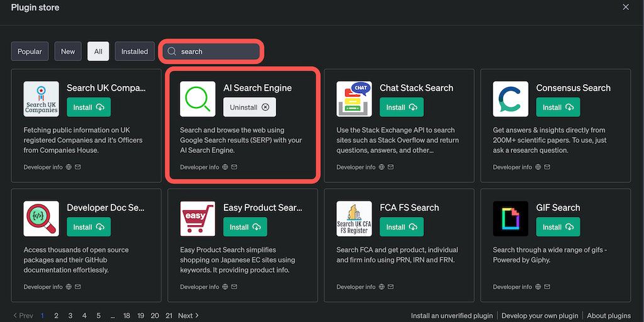Screen dimensions: 644x322
Task: Click the plugin search input field
Action: (x=217, y=52)
